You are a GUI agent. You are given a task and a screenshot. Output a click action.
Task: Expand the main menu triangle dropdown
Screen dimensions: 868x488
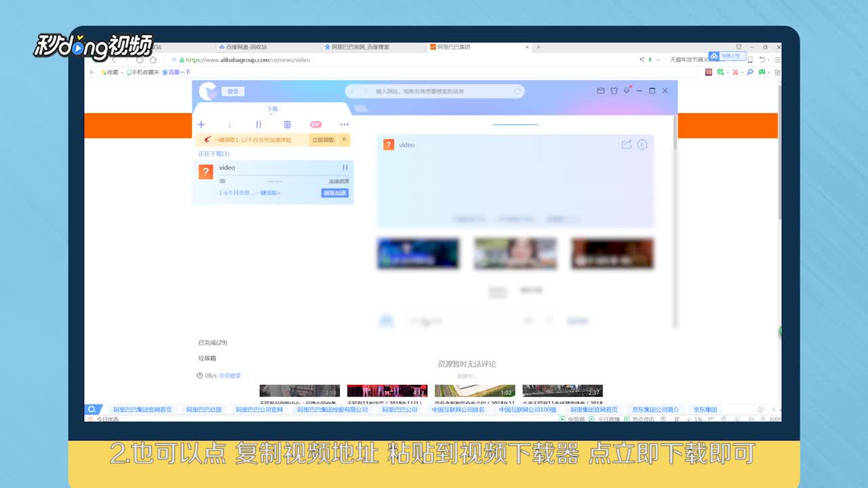click(x=627, y=91)
